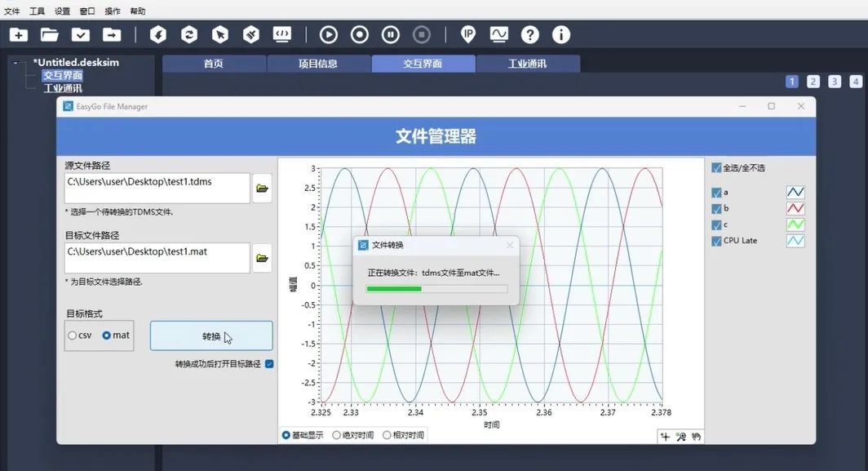Select page 2 button at top right
This screenshot has height=471, width=868.
pyautogui.click(x=813, y=82)
